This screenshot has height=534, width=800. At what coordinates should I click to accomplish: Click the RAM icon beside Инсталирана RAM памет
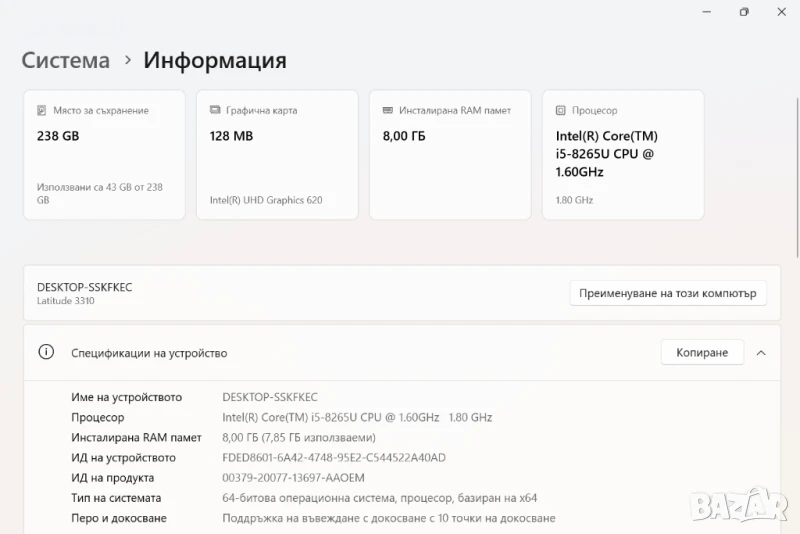[x=388, y=111]
